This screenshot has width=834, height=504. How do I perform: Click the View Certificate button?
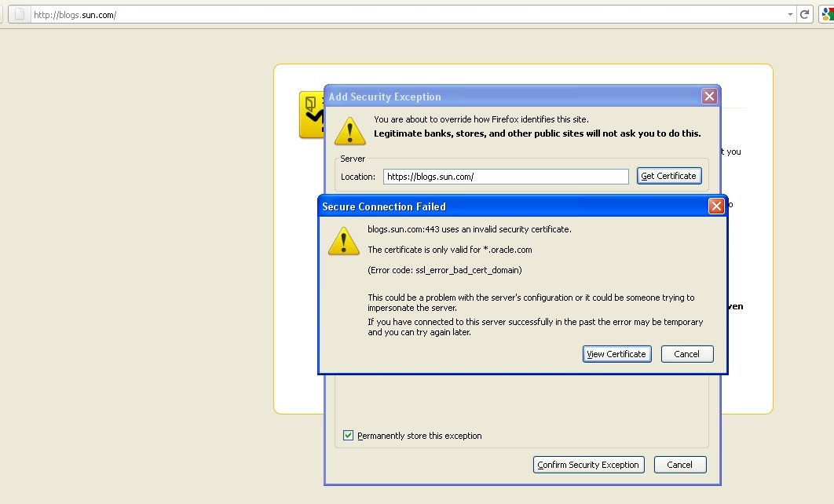pyautogui.click(x=617, y=354)
